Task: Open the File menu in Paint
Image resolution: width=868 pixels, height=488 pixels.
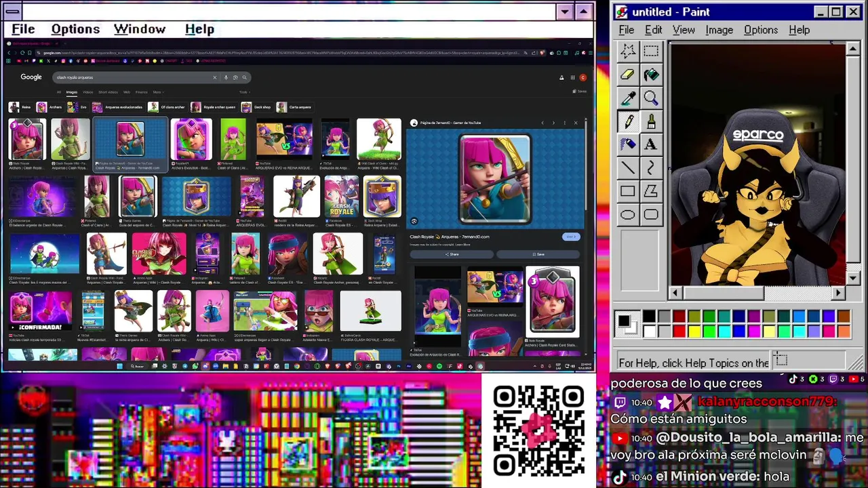Action: pos(627,30)
